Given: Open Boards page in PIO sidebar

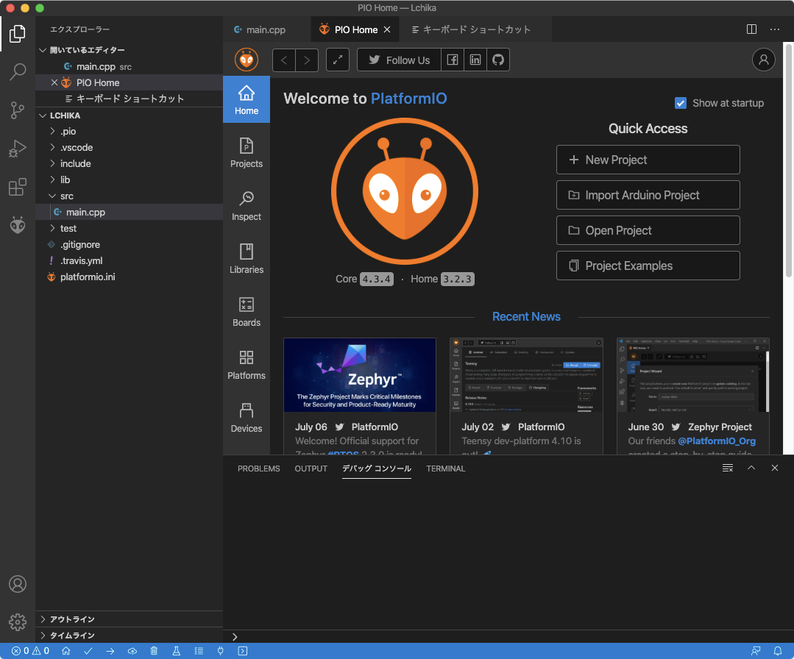Looking at the screenshot, I should point(246,311).
